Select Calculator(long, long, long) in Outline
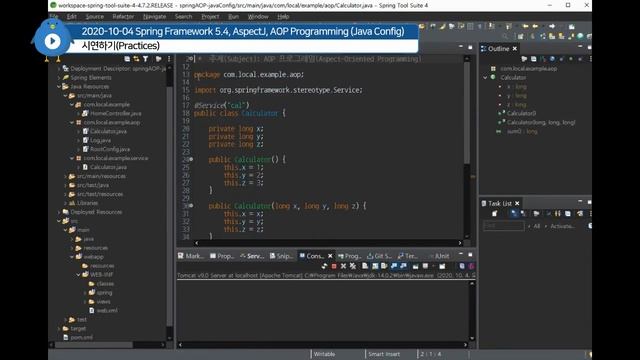Image resolution: width=640 pixels, height=360 pixels. coord(541,122)
